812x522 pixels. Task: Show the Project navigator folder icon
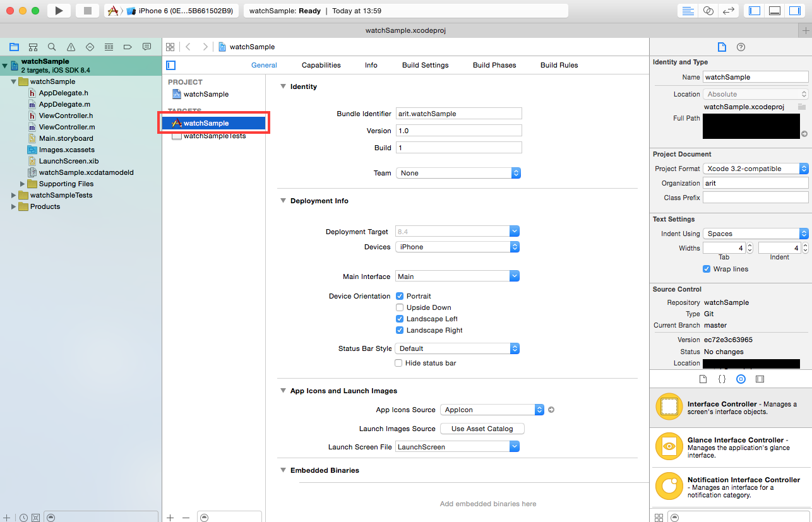(14, 47)
